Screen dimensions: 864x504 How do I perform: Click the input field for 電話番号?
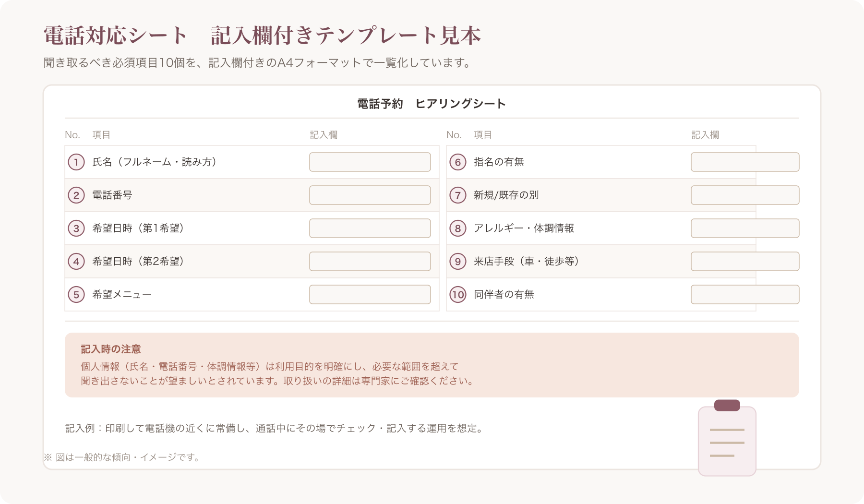click(370, 195)
